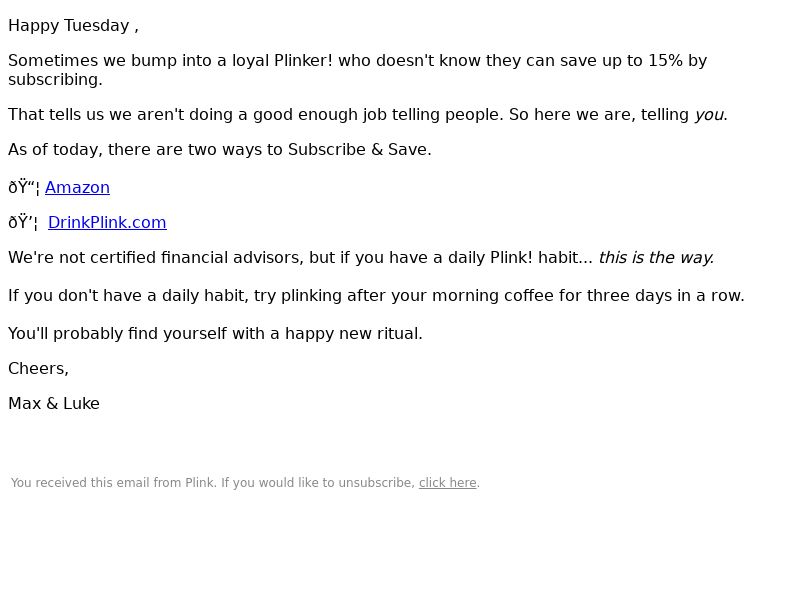Screen dimensions: 800x600
Task: Click the grey 'You received this email' footer text
Action: (213, 483)
